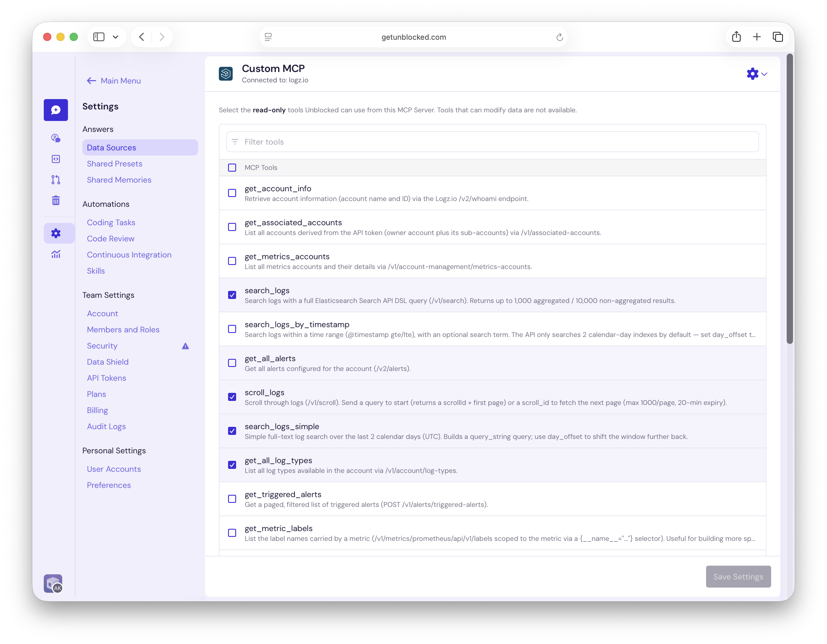
Task: Open the new chat icon in sidebar
Action: point(56,110)
